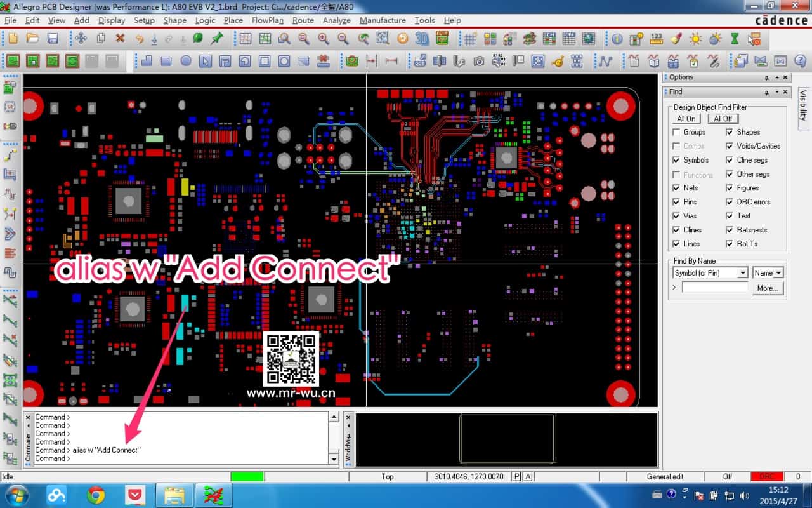812x508 pixels.
Task: Click the red X Delete icon
Action: click(x=120, y=39)
